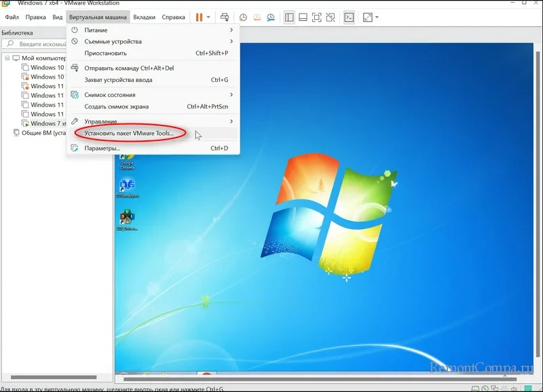Open the Вид menu
Viewport: 543px width, 392px height.
click(x=58, y=18)
